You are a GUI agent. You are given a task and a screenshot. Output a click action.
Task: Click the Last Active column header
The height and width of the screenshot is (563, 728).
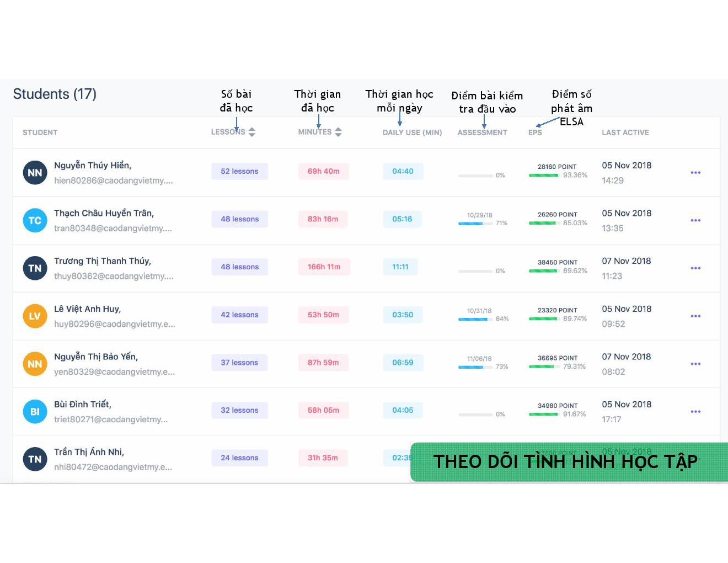click(625, 132)
